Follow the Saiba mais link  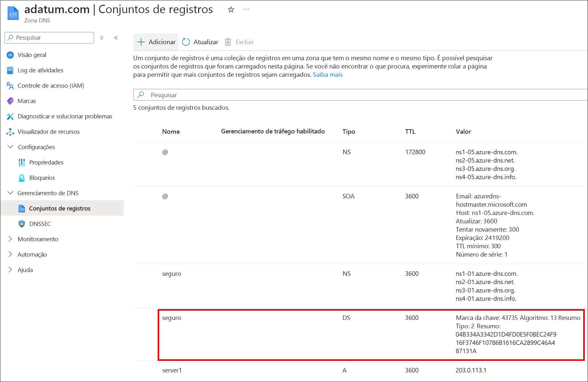pyautogui.click(x=328, y=75)
